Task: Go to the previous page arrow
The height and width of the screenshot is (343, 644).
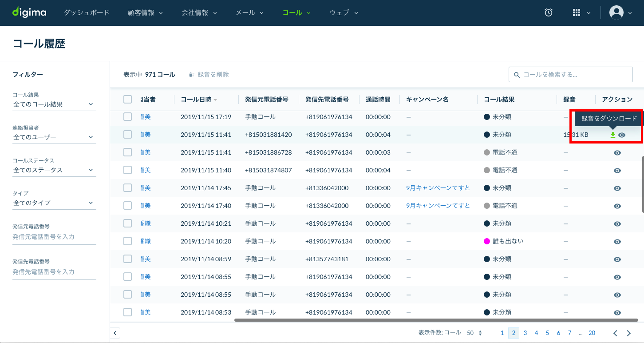Action: 615,333
